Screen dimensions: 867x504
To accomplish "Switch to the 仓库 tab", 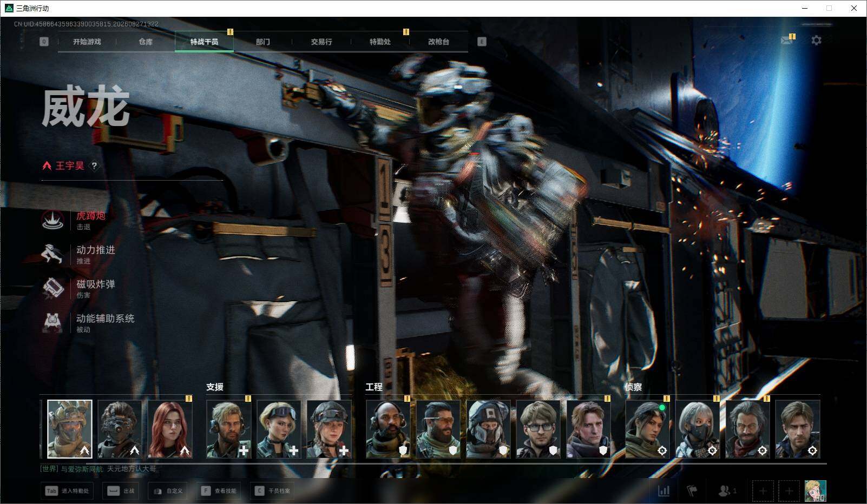I will coord(146,42).
